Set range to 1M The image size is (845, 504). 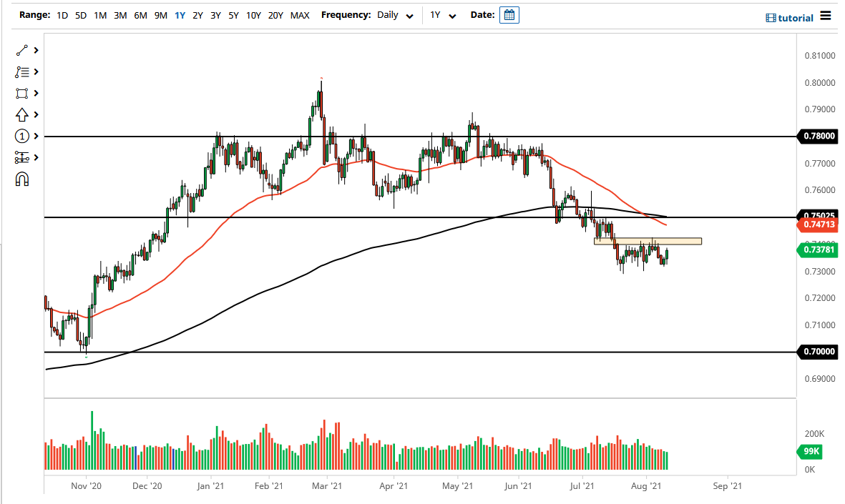click(x=100, y=15)
